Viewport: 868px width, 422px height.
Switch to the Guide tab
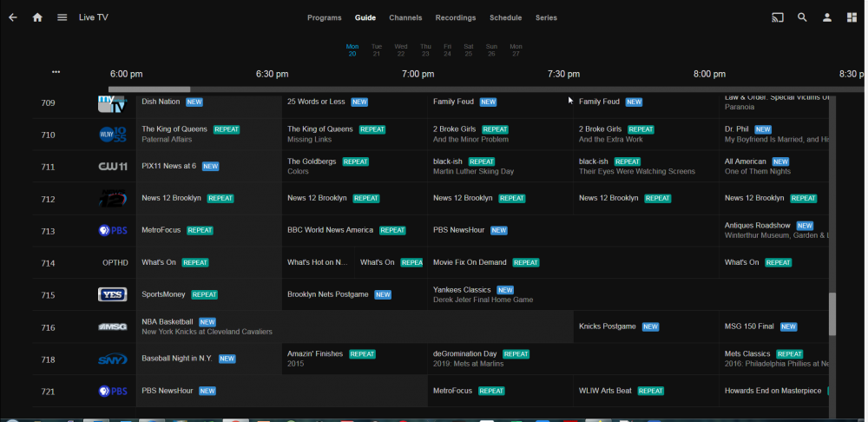tap(365, 17)
